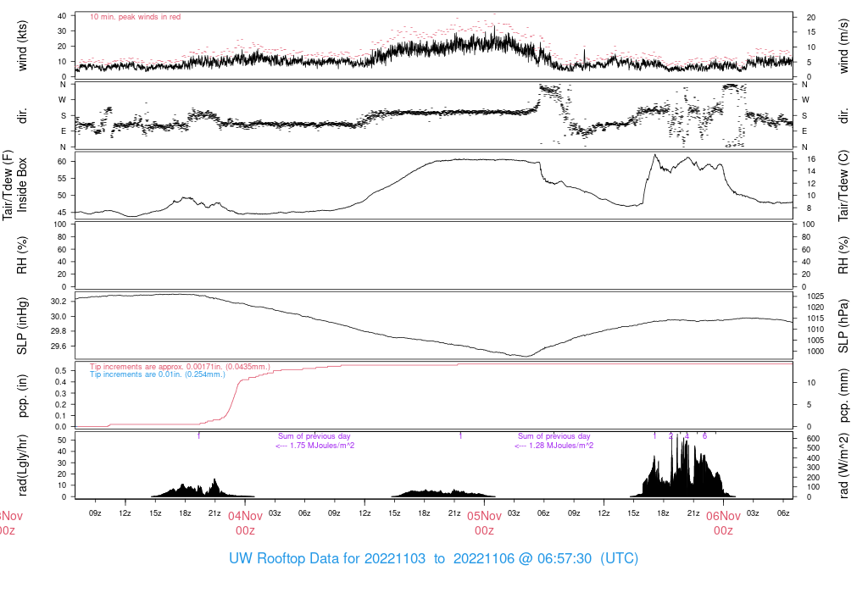Click the left 'RH (%)' axis label
Image resolution: width=868 pixels, height=593 pixels.
point(22,256)
